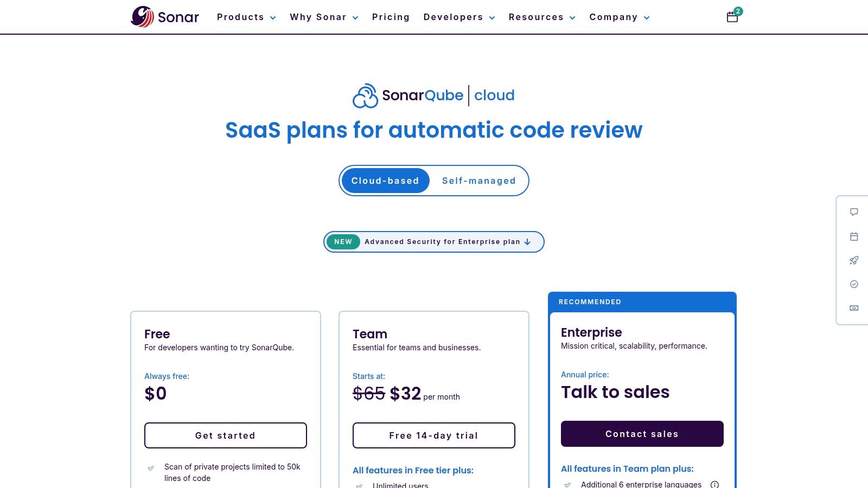Switch to the Self-managed pricing view
Screen dimensions: 868x488
coord(478,181)
